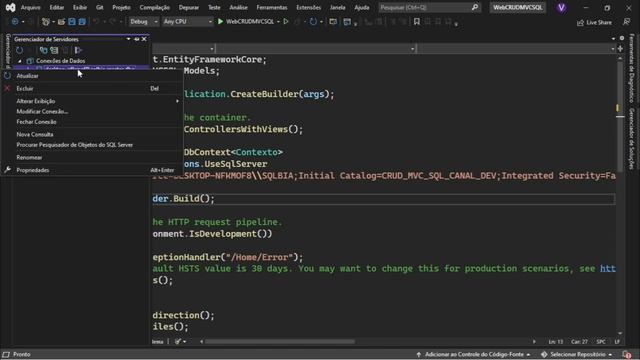Click the bookmark toolbar icon
The width and height of the screenshot is (640, 360).
(417, 22)
